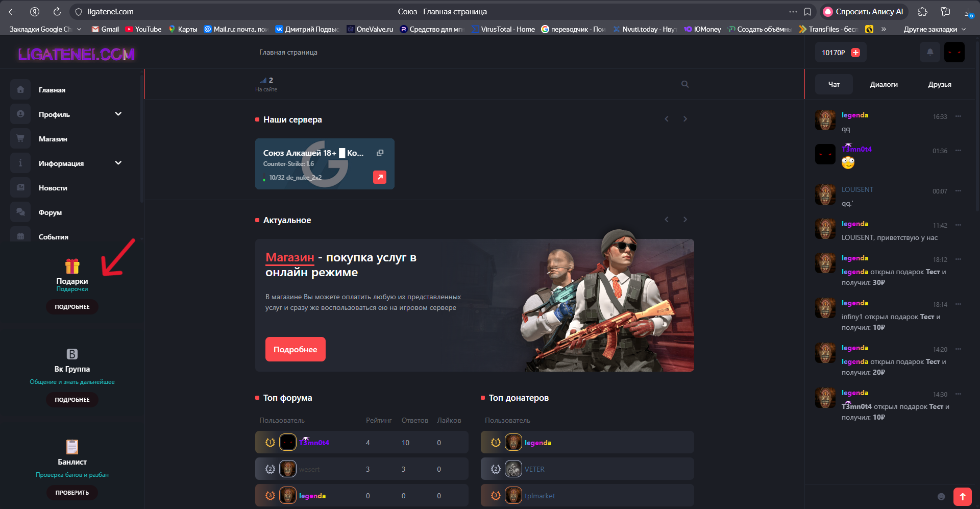Open Главная страница breadcrumb
Image resolution: width=980 pixels, height=509 pixels.
point(288,52)
